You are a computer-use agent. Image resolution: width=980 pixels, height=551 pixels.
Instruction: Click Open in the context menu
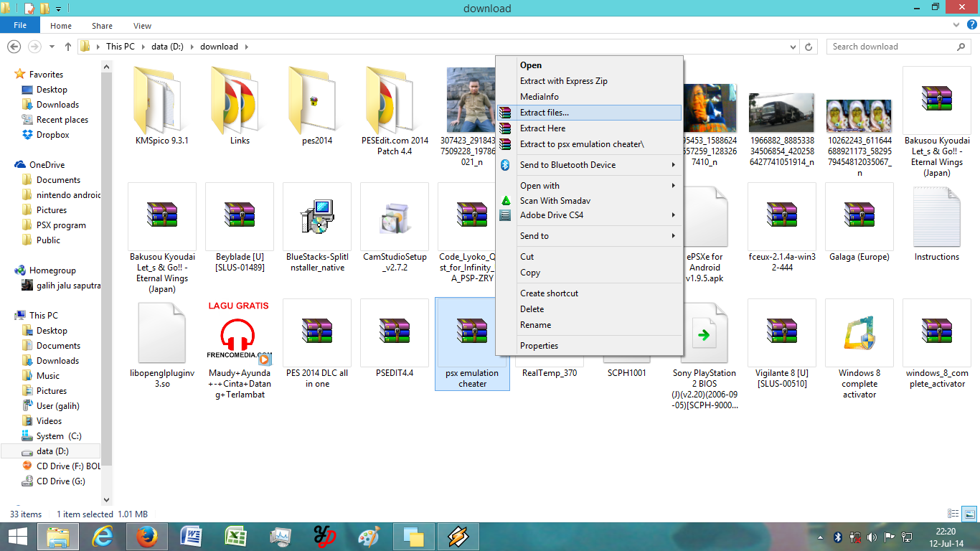(589, 65)
